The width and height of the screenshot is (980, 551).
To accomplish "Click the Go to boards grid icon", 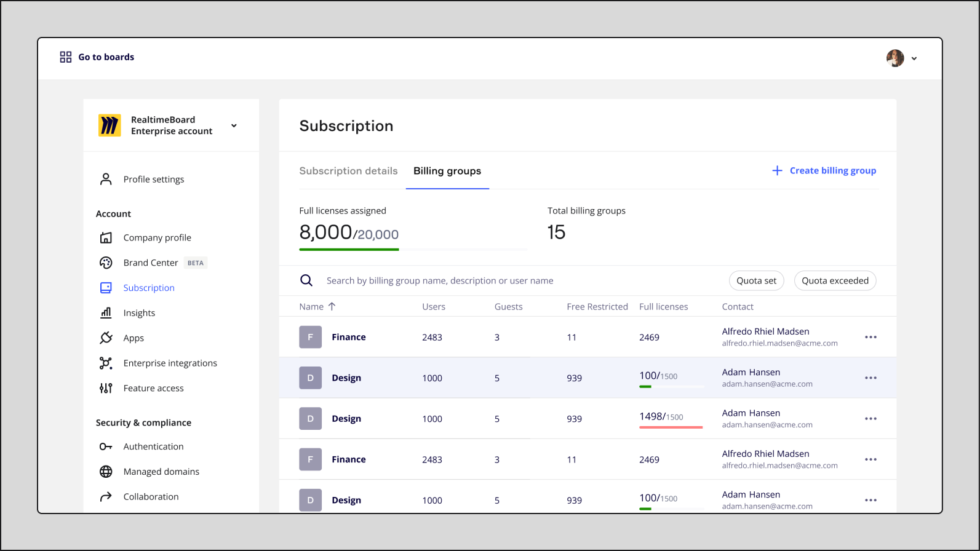I will pyautogui.click(x=65, y=57).
